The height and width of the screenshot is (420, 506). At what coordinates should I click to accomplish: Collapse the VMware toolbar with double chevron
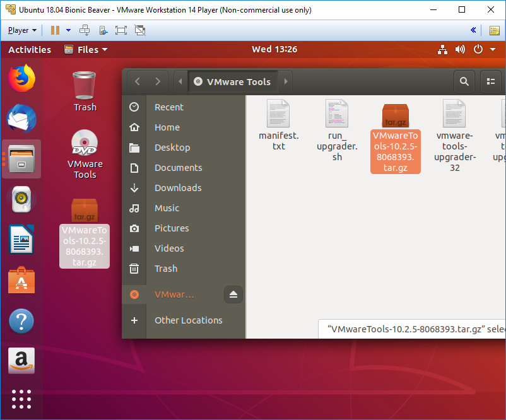tap(473, 30)
